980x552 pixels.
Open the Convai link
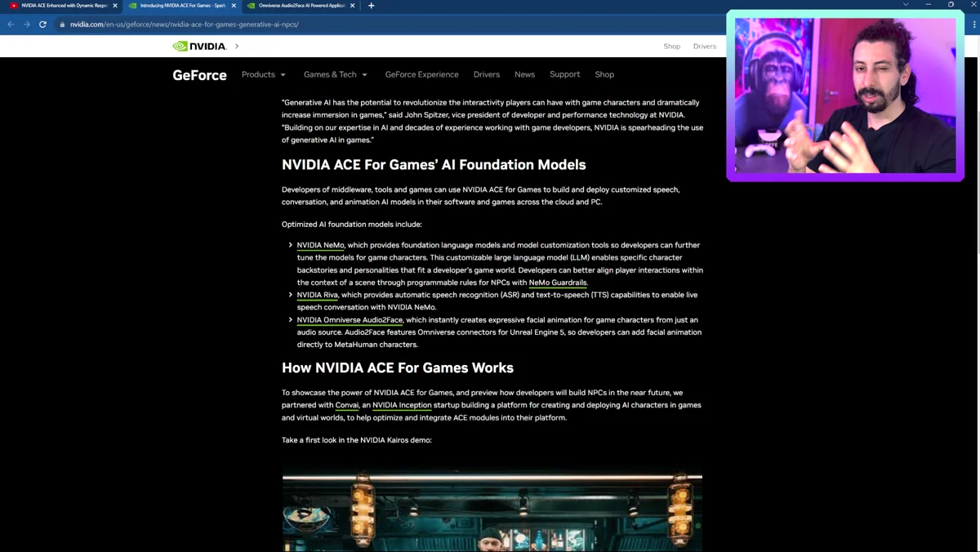tap(347, 405)
